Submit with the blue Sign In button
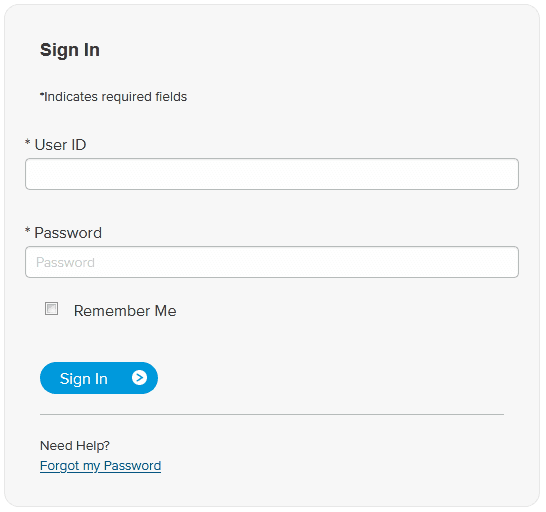 point(99,378)
